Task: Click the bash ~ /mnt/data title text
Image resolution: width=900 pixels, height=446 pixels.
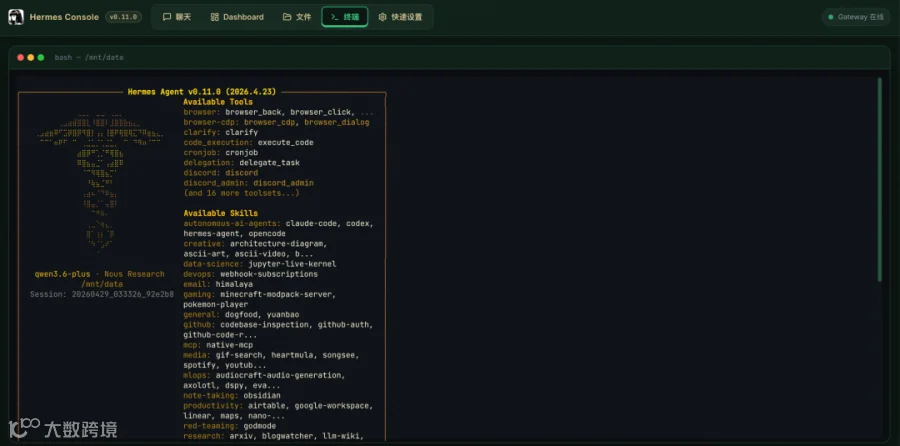Action: 89,57
